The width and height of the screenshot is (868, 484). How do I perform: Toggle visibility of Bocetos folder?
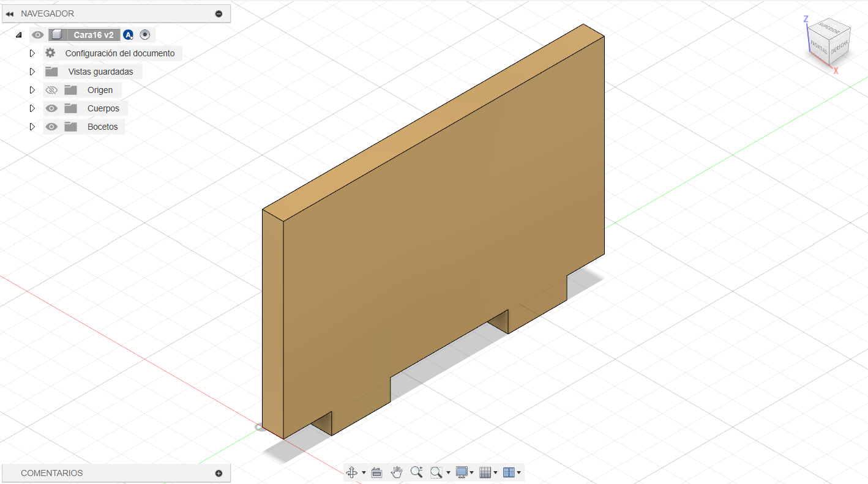tap(52, 127)
